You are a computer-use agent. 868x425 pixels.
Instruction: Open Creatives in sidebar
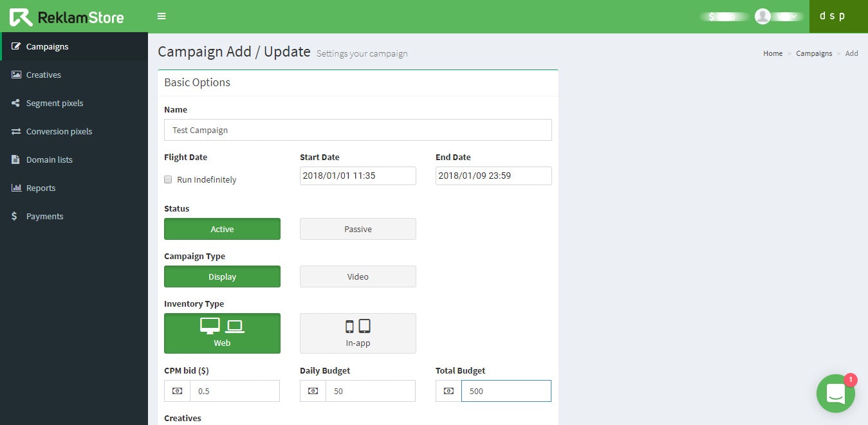pos(74,75)
